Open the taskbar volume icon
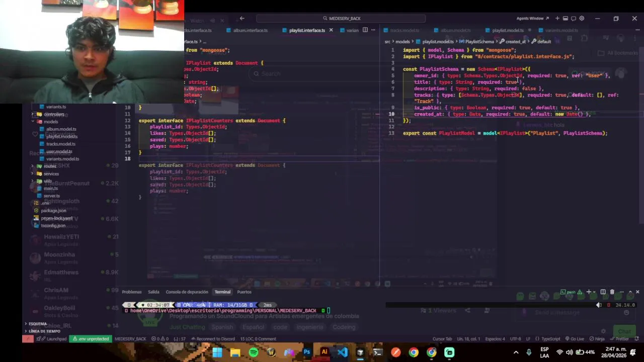644x362 pixels. tap(569, 352)
